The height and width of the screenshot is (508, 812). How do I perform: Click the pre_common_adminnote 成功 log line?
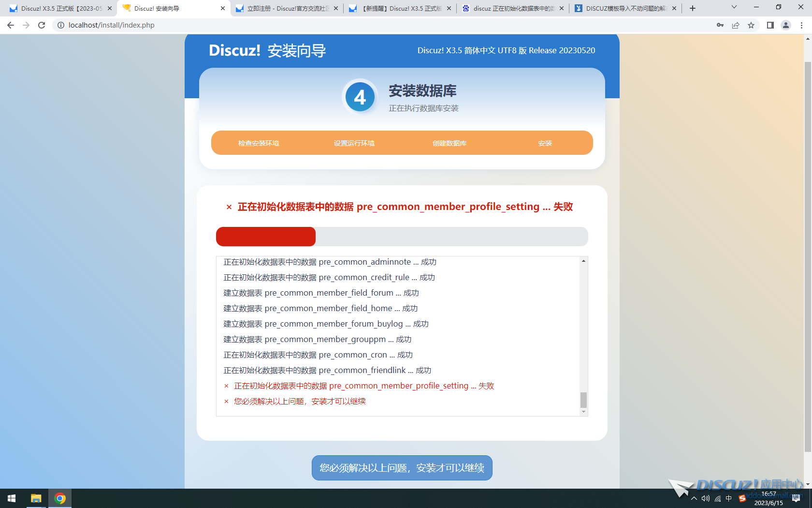[330, 262]
